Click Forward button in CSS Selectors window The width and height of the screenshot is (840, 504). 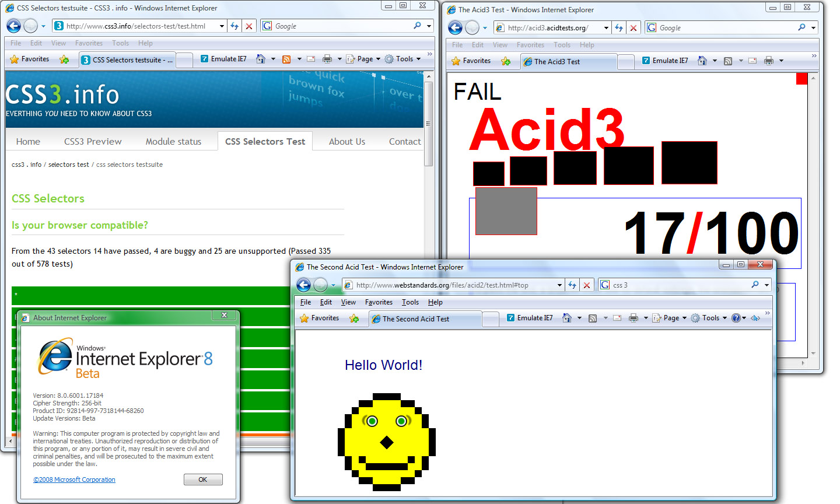coord(31,26)
